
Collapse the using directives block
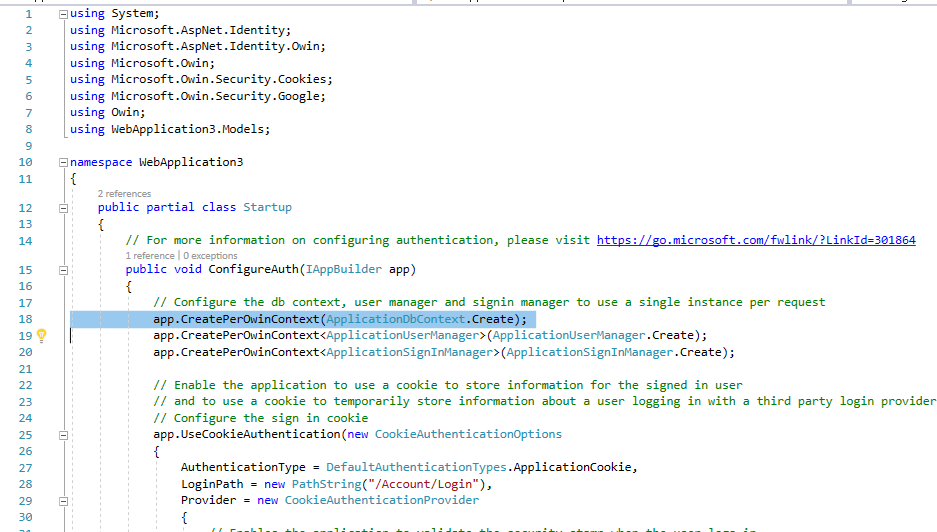(x=64, y=15)
